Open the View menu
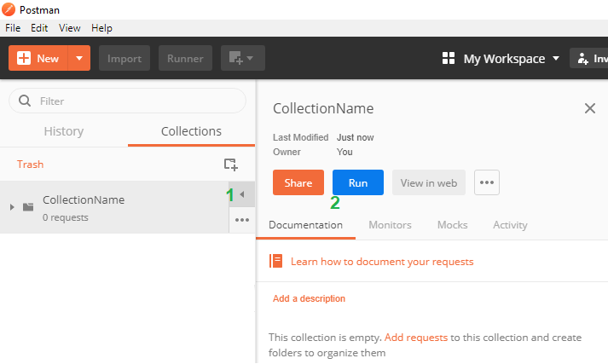Viewport: 608px width, 364px height. [70, 27]
